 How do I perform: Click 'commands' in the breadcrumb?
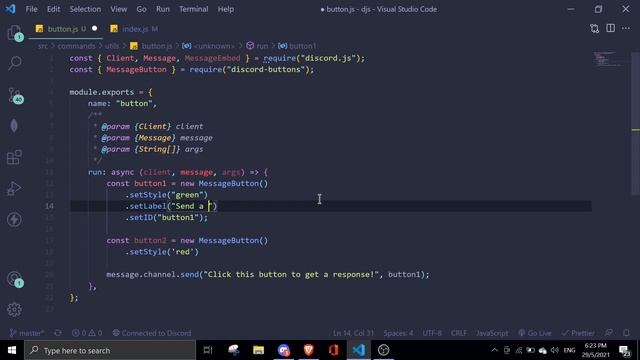click(x=76, y=46)
